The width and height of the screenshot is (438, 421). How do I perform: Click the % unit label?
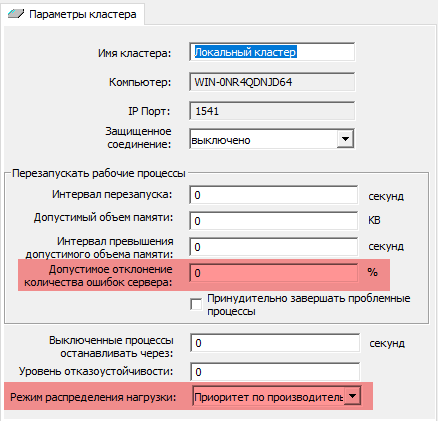[x=373, y=272]
